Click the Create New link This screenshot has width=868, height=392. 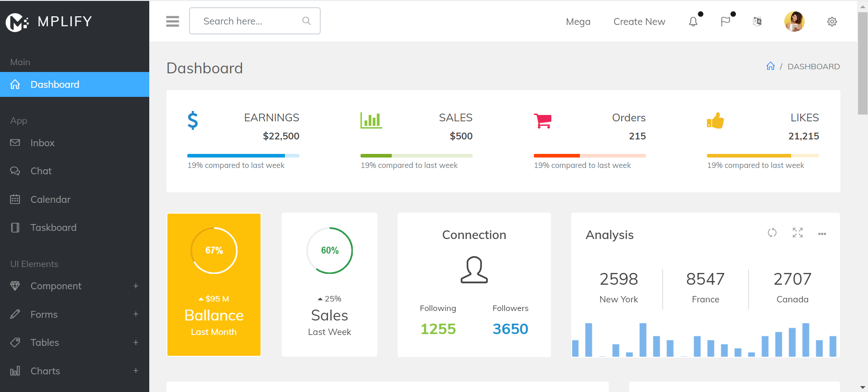point(639,22)
